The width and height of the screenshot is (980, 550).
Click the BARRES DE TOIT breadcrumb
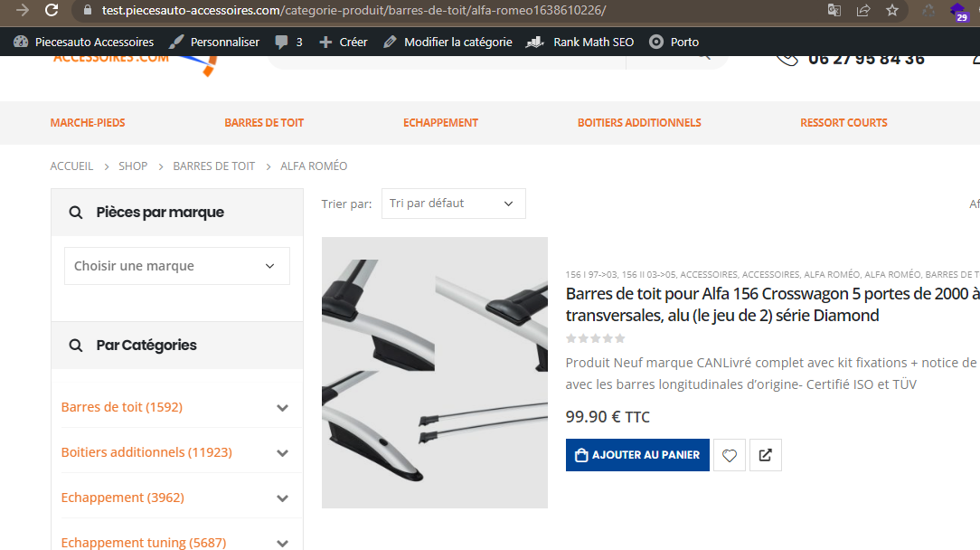tap(213, 166)
